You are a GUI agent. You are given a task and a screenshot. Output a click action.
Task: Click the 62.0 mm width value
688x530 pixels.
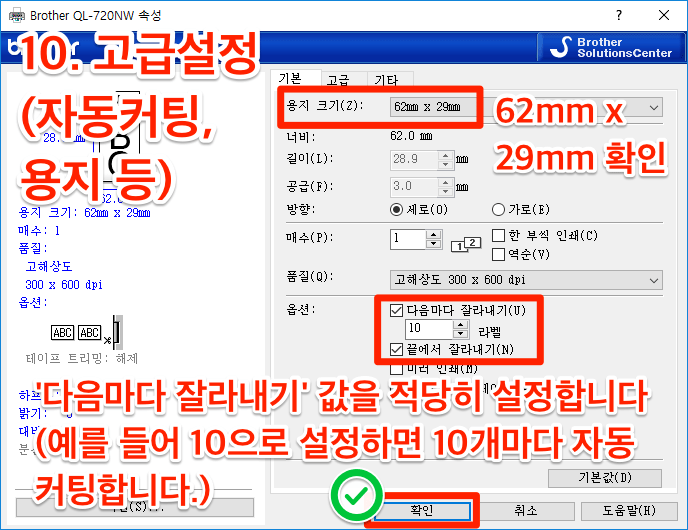point(411,136)
